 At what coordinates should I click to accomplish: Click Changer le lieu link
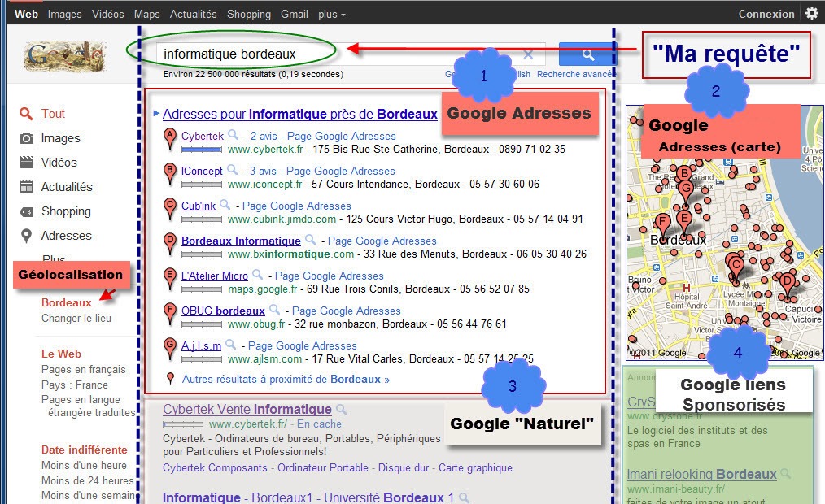coord(76,319)
